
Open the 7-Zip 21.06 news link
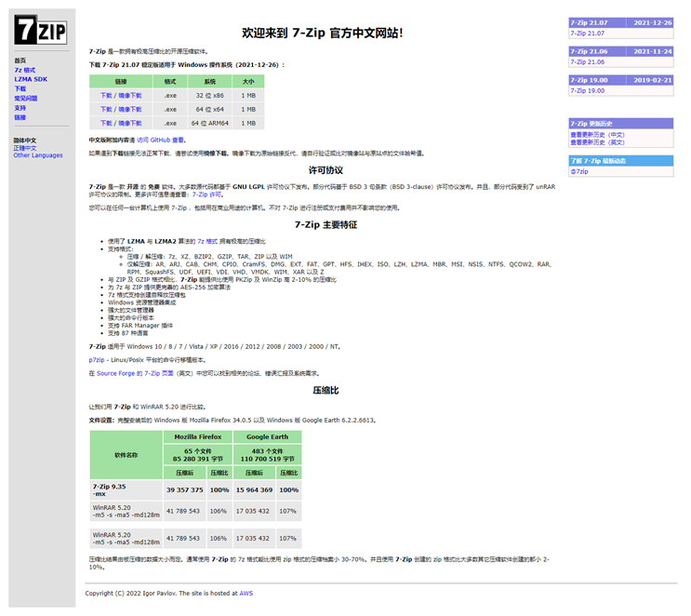[588, 61]
